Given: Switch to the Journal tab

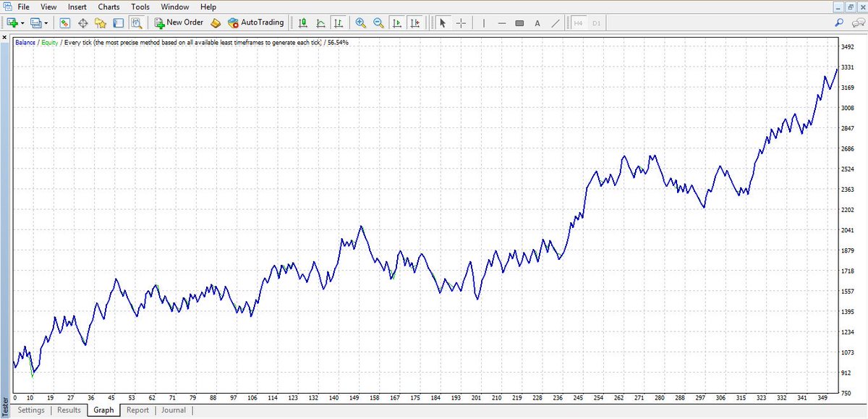Looking at the screenshot, I should [173, 410].
